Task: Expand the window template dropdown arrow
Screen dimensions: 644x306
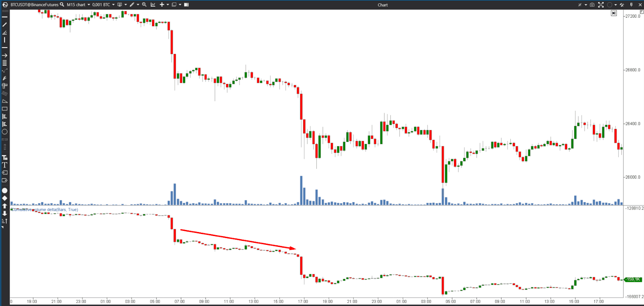Action: (180, 4)
